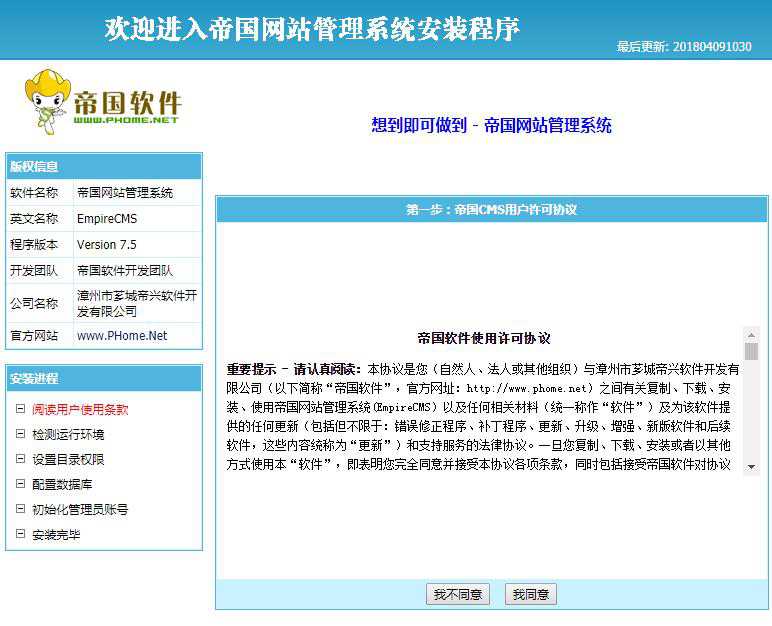Click the 第一步：帝国CMS用户许可协议 header
772x626 pixels.
[x=491, y=210]
